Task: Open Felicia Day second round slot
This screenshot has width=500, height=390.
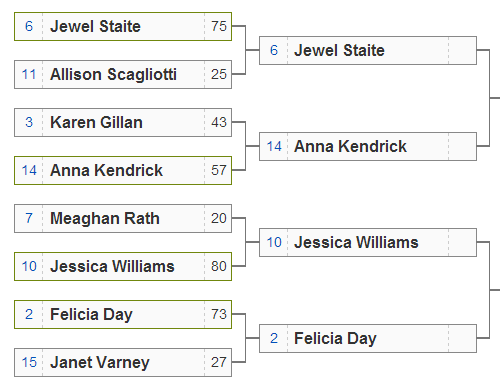Action: [368, 338]
